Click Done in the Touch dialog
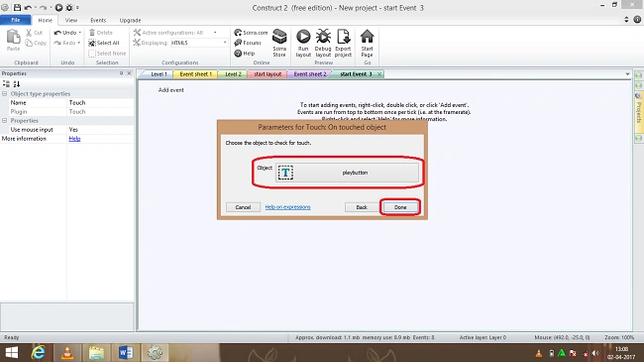 tap(400, 207)
